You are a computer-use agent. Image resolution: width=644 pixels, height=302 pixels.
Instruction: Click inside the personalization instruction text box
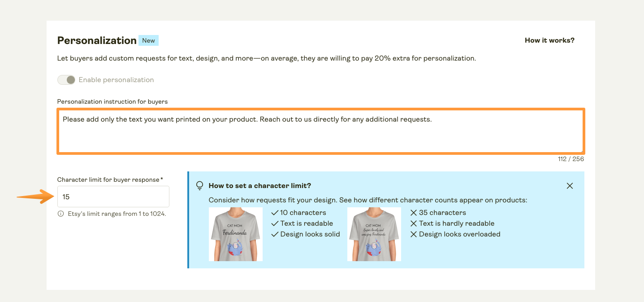pos(320,130)
